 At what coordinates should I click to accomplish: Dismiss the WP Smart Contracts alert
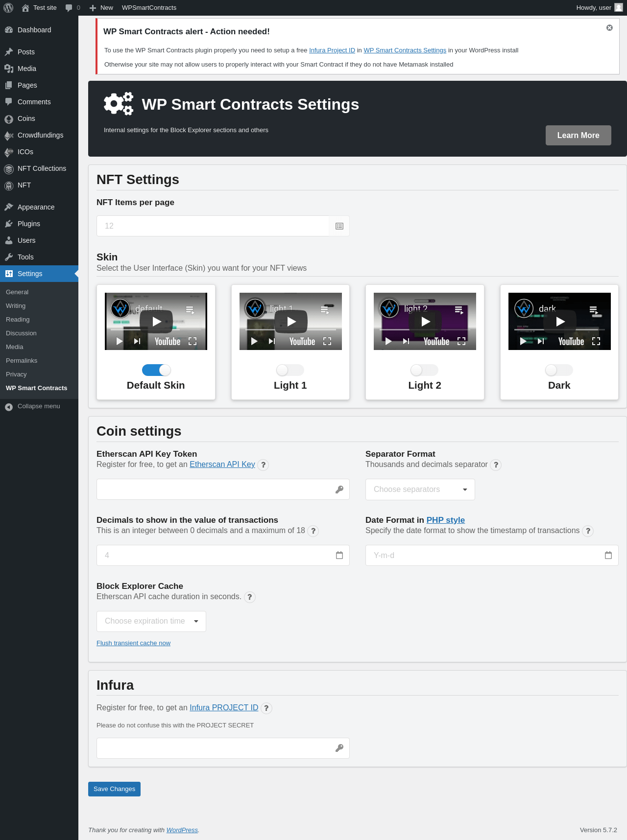tap(609, 28)
